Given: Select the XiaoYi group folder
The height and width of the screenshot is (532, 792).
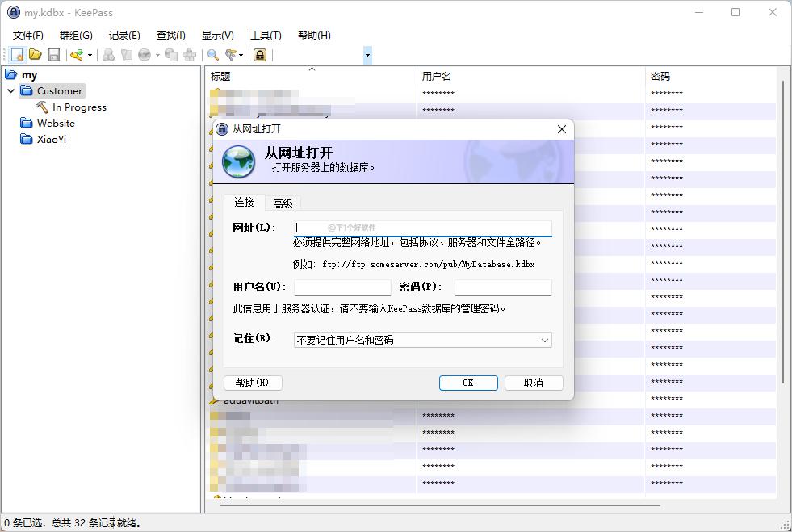Looking at the screenshot, I should click(53, 139).
